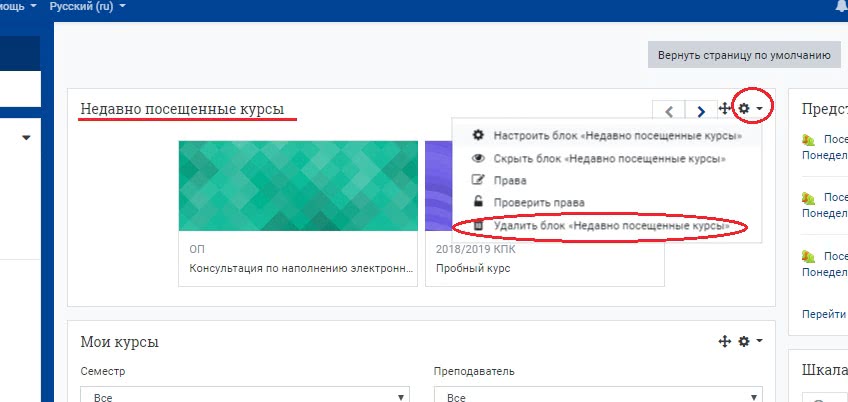The width and height of the screenshot is (848, 402).
Task: Open gear actions menu for recently visited courses
Action: tap(749, 108)
